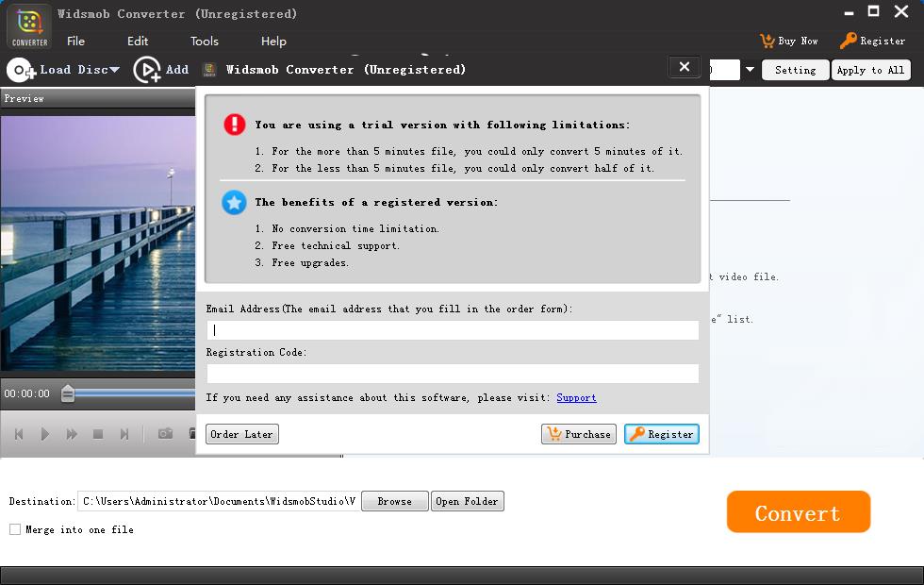Click the Add file button
Viewport: 924px width, 585px height.
coord(161,70)
